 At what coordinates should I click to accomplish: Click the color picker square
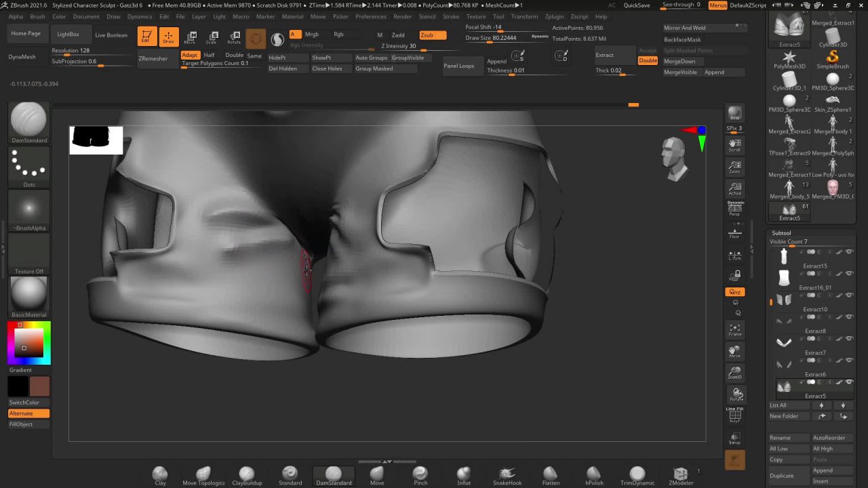pyautogui.click(x=28, y=343)
